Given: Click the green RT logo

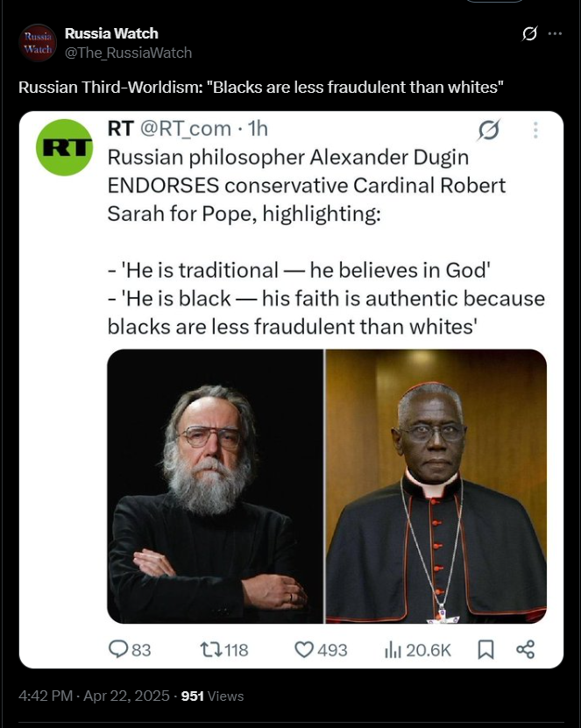Looking at the screenshot, I should click(x=64, y=146).
